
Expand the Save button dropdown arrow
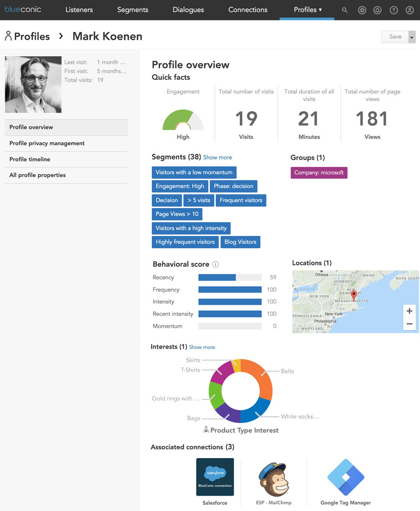pyautogui.click(x=412, y=37)
